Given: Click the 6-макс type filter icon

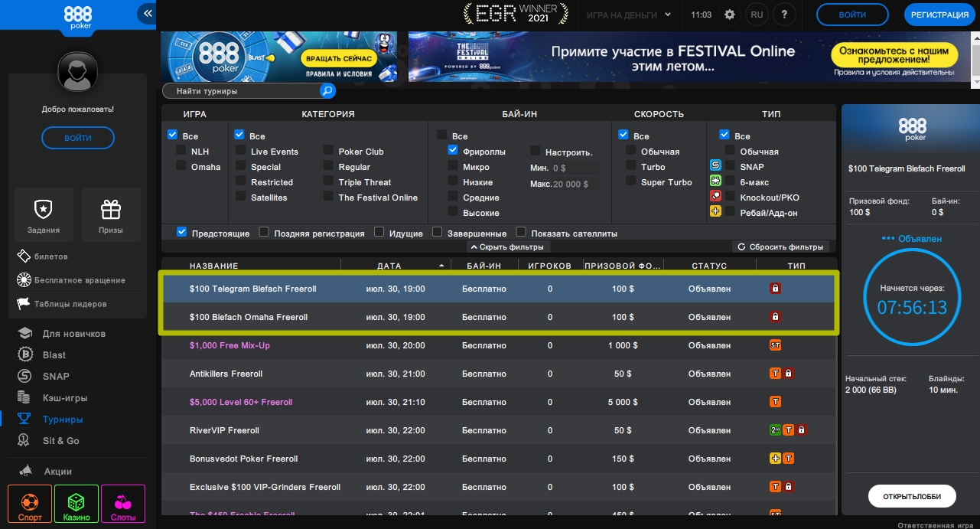Looking at the screenshot, I should (x=716, y=181).
